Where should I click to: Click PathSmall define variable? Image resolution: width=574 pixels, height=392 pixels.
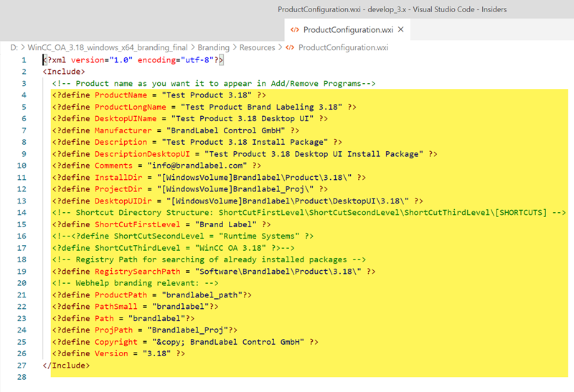coord(116,307)
